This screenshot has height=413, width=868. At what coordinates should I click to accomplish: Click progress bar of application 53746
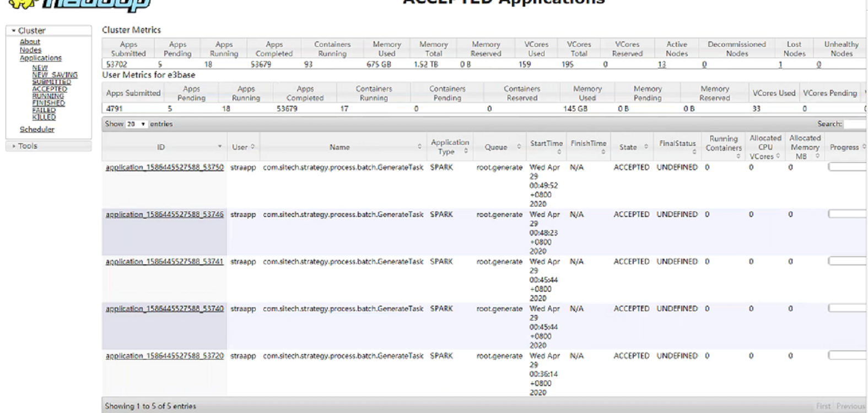click(x=847, y=214)
